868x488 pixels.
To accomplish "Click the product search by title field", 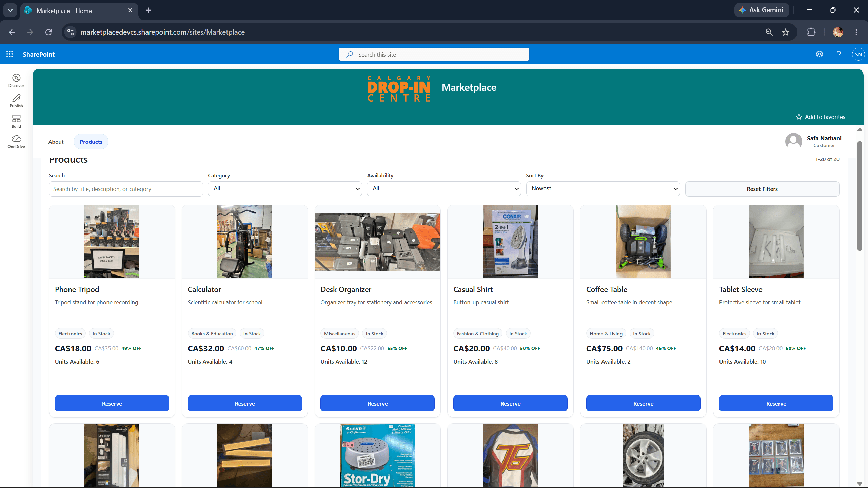I will 126,189.
